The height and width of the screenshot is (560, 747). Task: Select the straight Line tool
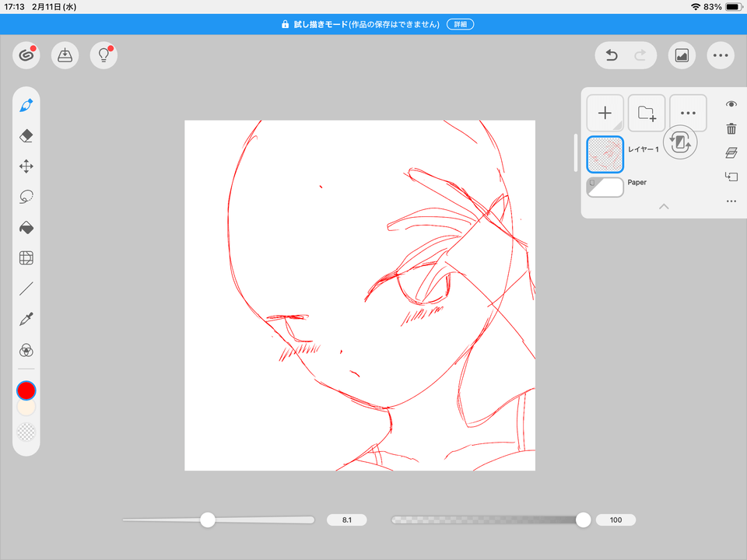26,289
